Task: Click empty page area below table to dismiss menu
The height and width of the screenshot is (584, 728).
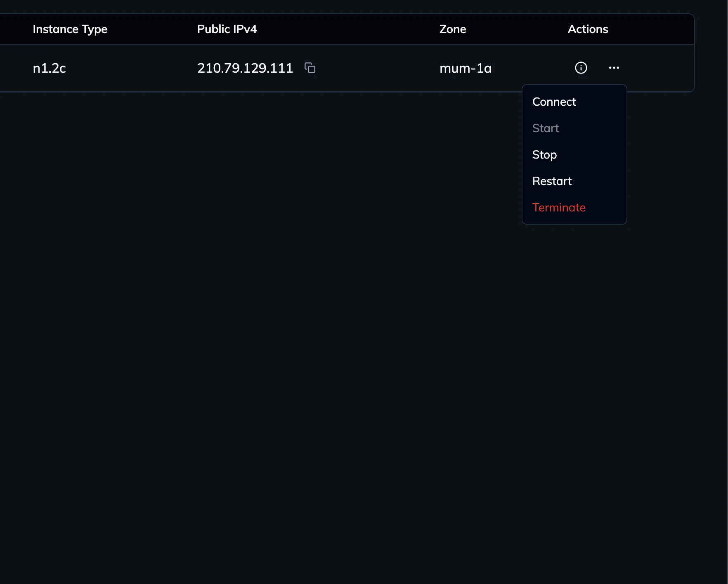Action: tap(289, 330)
